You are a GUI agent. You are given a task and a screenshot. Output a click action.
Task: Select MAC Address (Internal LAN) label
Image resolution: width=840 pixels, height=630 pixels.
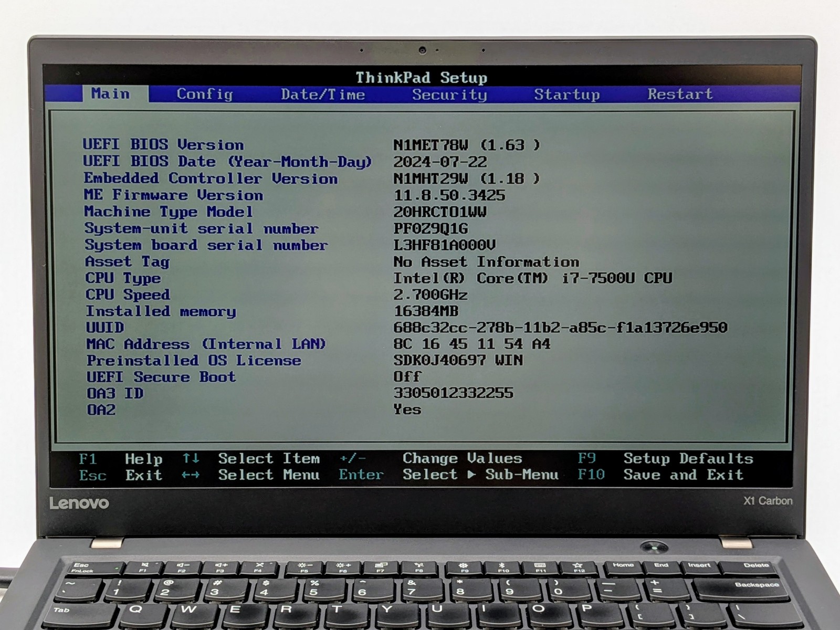click(x=206, y=344)
